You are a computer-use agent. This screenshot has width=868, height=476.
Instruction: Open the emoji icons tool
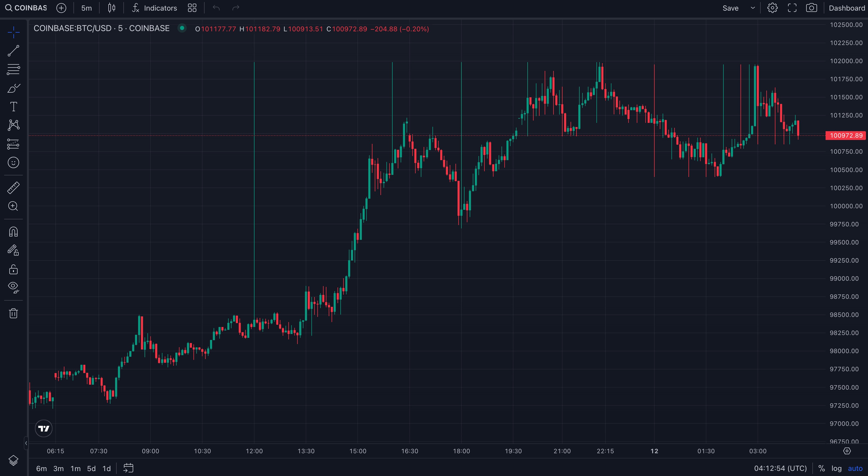(x=13, y=163)
